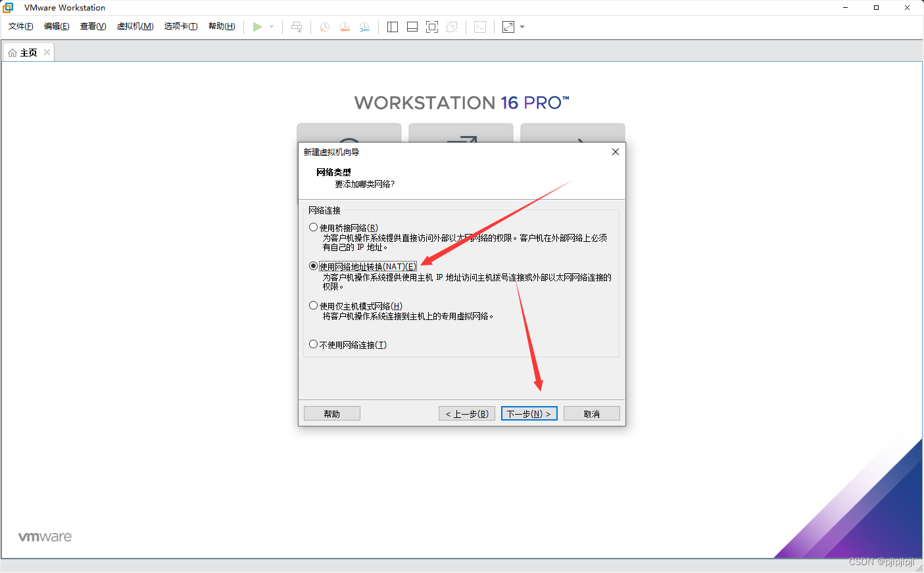Click the take snapshot clock icon
The image size is (924, 573).
point(325,27)
